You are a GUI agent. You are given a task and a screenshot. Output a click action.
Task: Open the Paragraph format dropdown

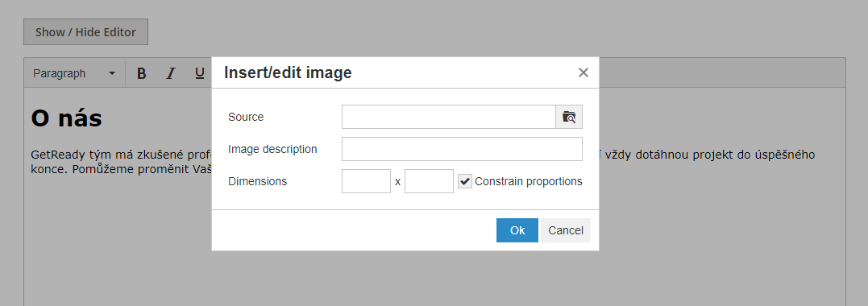[x=74, y=73]
